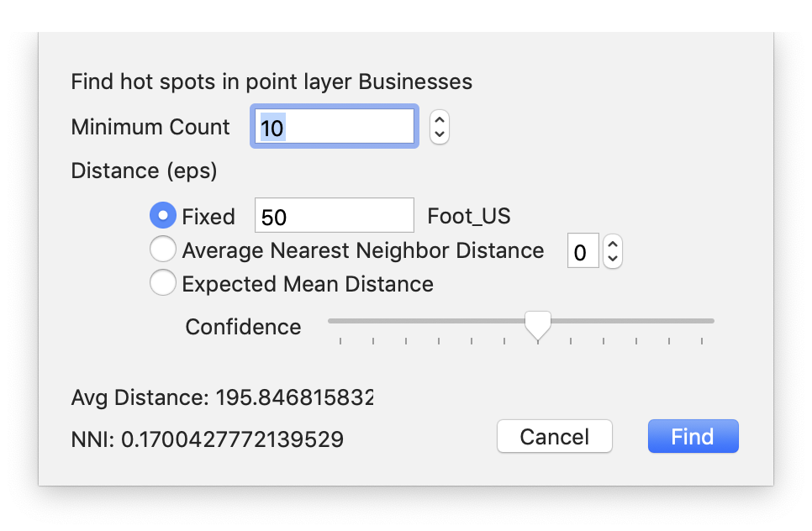812x531 pixels.
Task: Decrement Minimum Count with the down stepper arrow
Action: pos(440,134)
